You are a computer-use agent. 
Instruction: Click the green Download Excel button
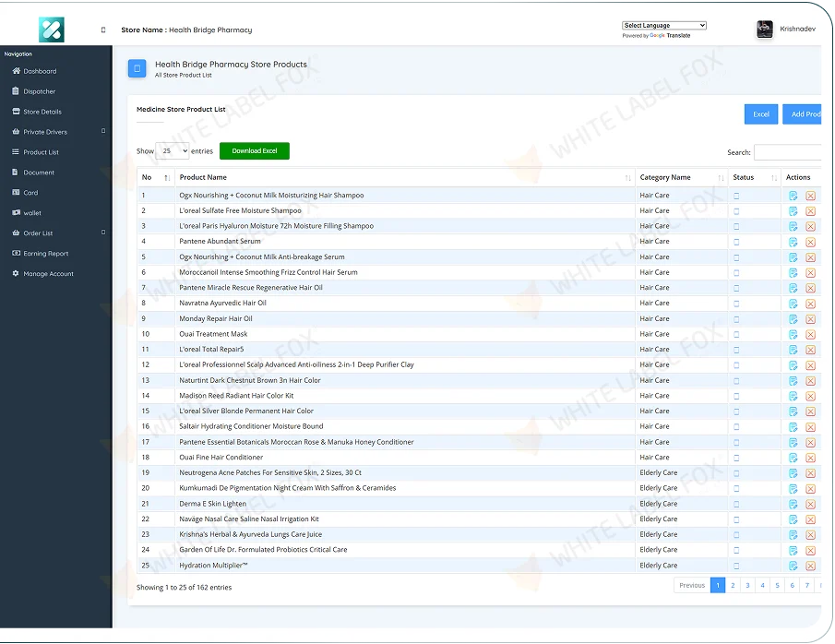255,150
